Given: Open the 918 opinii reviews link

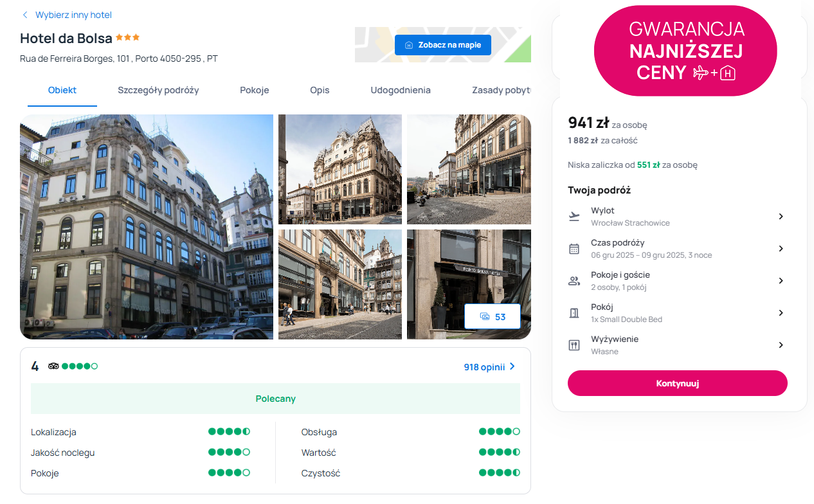Looking at the screenshot, I should 489,367.
